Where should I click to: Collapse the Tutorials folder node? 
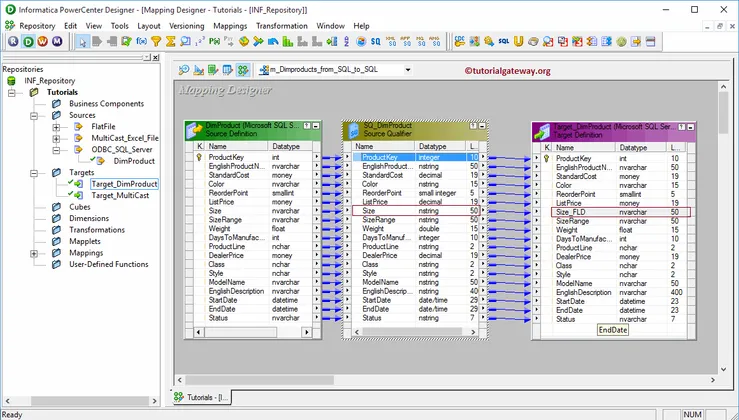[12, 92]
